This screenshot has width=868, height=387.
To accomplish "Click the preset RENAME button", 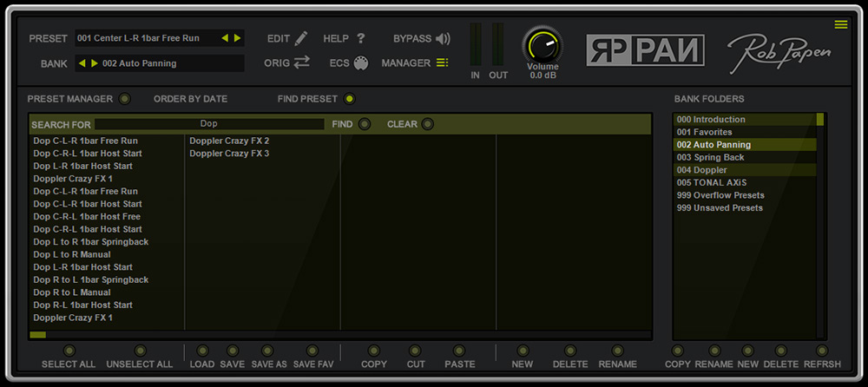I will (618, 351).
